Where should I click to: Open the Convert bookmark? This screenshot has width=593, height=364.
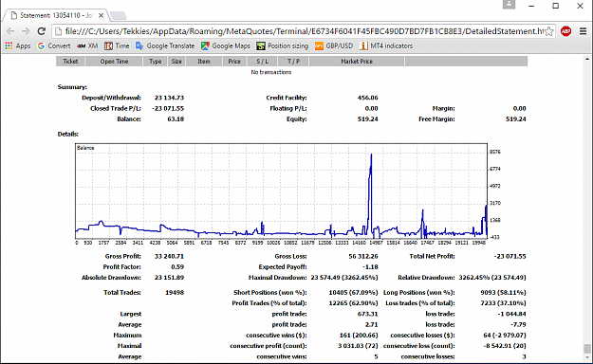click(54, 45)
